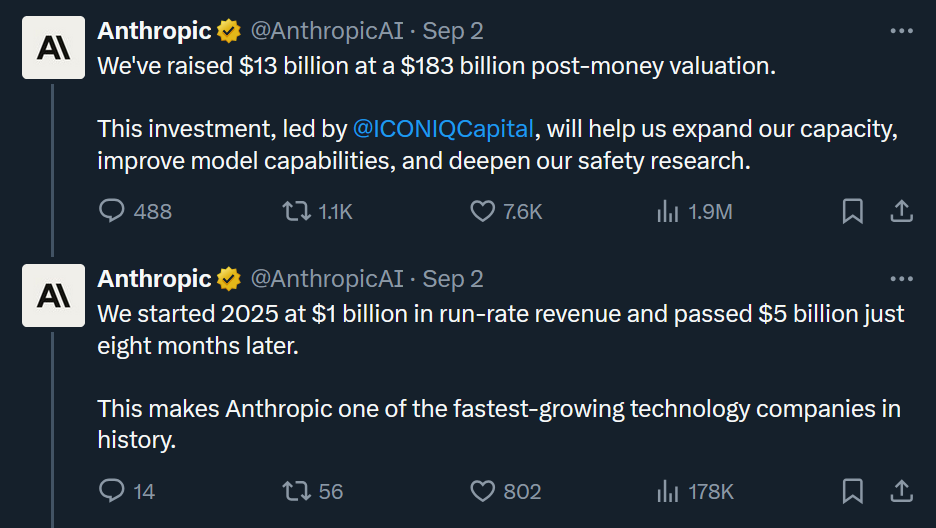Repost the $13 billion funding tweet
This screenshot has width=936, height=528.
[295, 211]
